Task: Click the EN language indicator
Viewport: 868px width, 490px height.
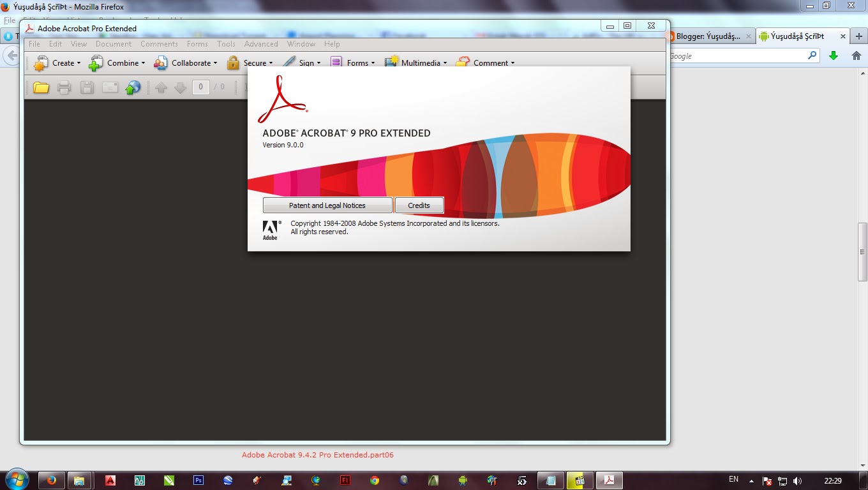Action: point(733,479)
